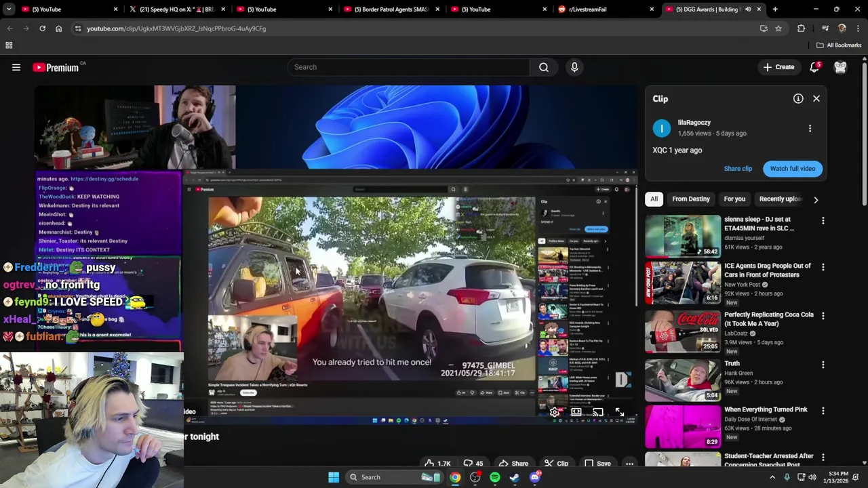The height and width of the screenshot is (488, 868).
Task: Click the Clip scissors button
Action: [x=556, y=464]
